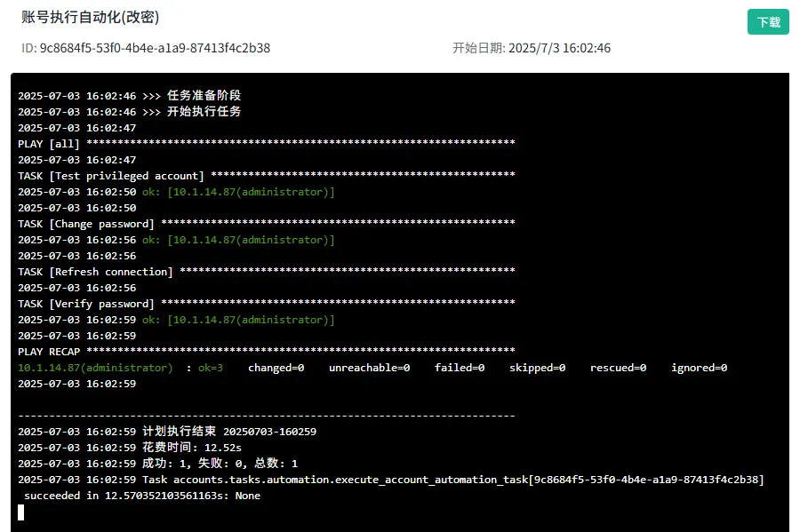Viewport: 800px width, 532px height.
Task: Click the line 花费时间: 12.52s
Action: click(130, 448)
